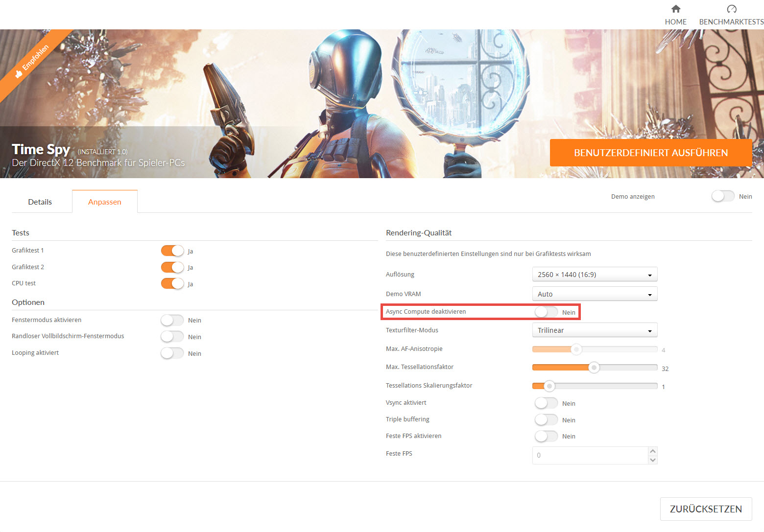This screenshot has width=764, height=532.
Task: Select the Anpassen tab
Action: (x=105, y=202)
